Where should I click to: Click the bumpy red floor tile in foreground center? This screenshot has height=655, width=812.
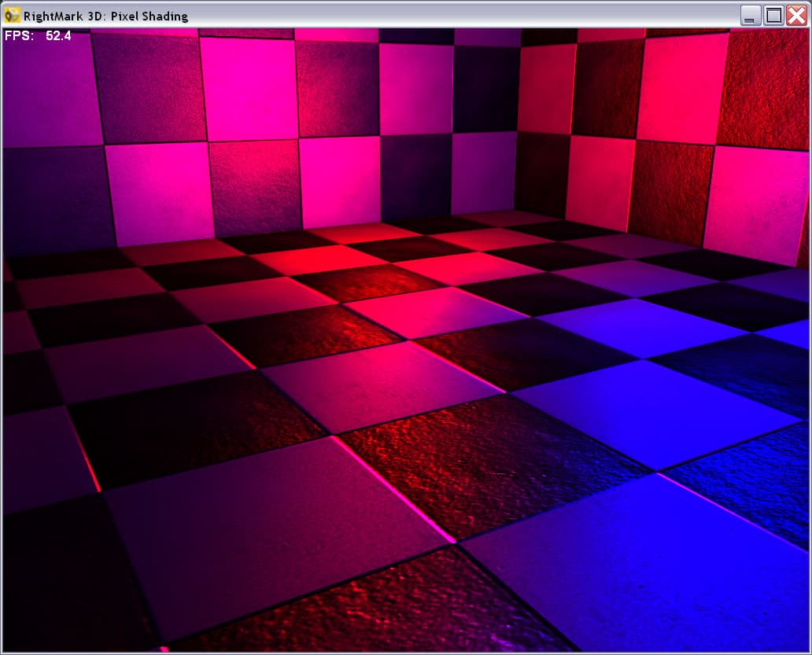[492, 465]
